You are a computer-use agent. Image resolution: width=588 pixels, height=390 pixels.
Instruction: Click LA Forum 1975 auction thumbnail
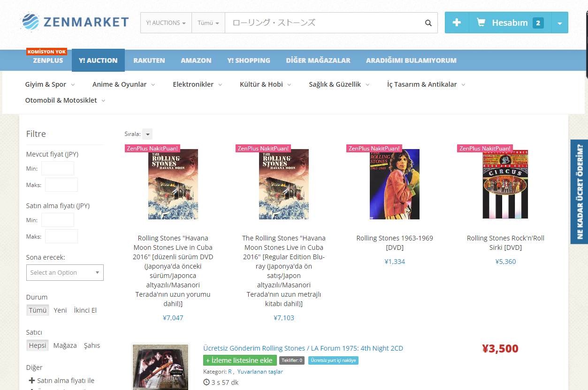click(160, 367)
